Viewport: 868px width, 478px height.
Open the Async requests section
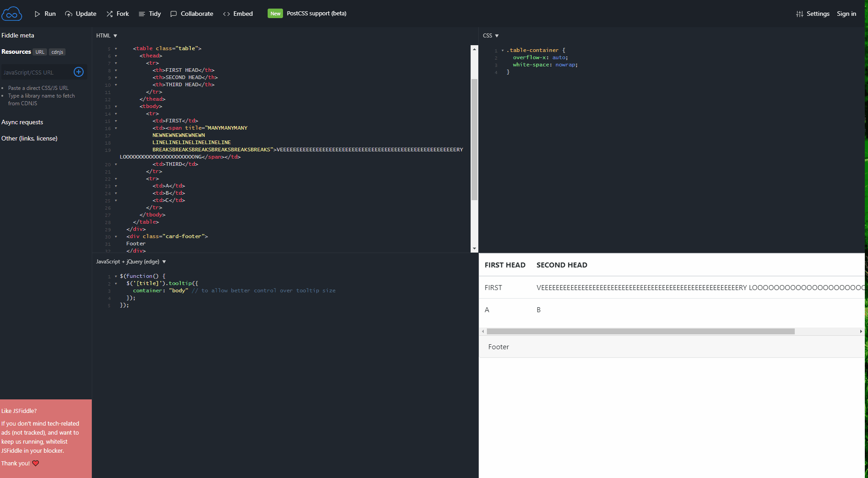pyautogui.click(x=22, y=122)
